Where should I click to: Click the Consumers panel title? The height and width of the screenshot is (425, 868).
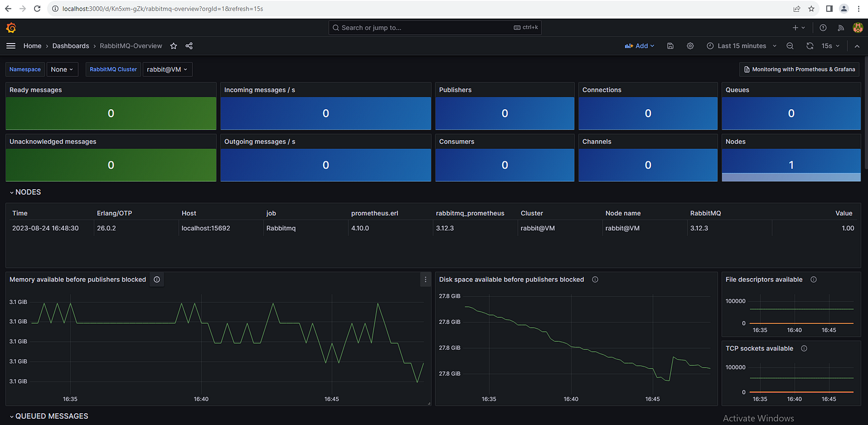[x=456, y=141]
